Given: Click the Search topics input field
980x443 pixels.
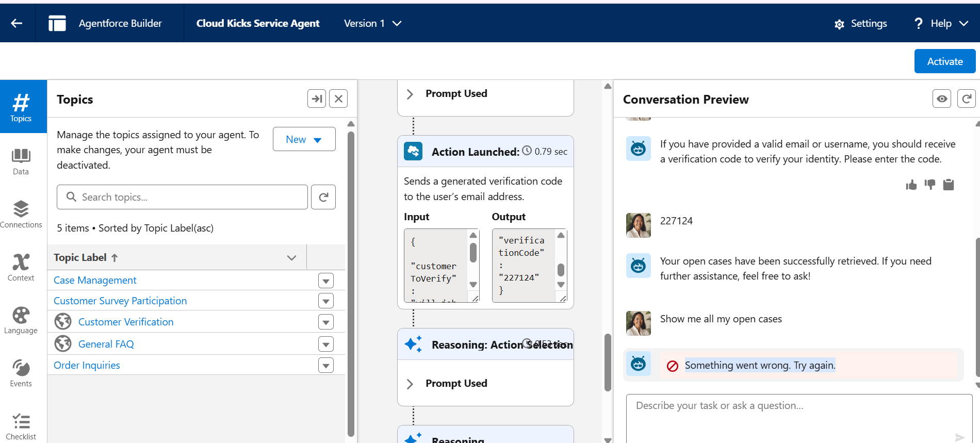Looking at the screenshot, I should click(182, 197).
